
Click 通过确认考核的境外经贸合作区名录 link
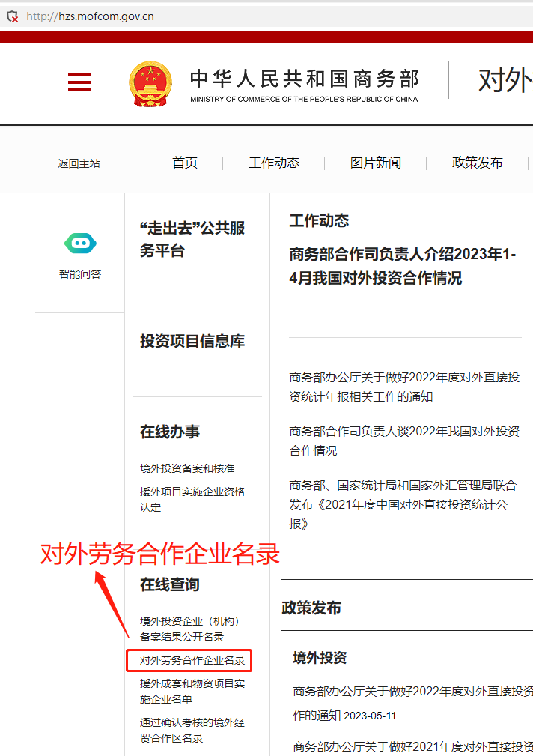192,730
